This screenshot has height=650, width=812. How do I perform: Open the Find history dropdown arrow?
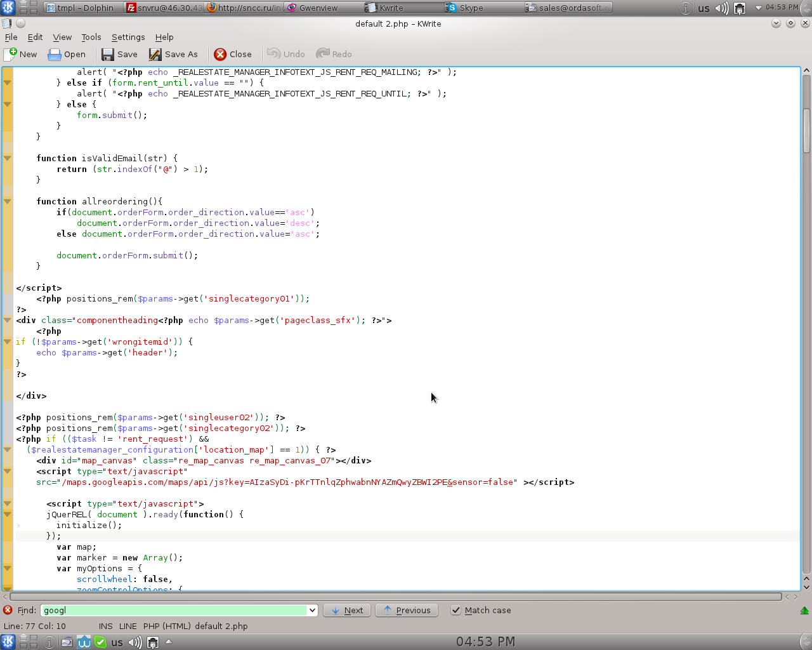[312, 610]
